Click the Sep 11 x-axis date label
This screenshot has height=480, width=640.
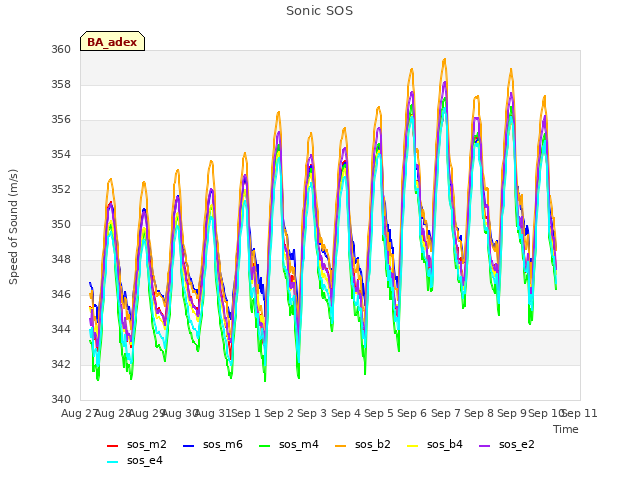point(580,413)
